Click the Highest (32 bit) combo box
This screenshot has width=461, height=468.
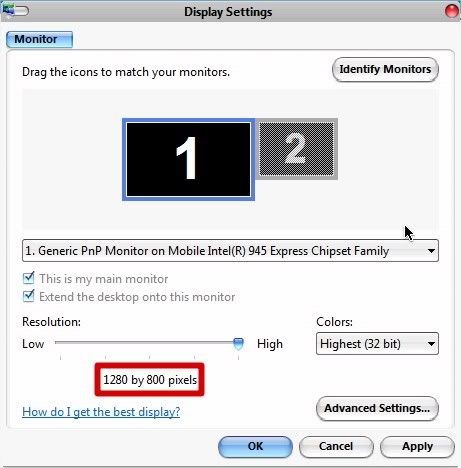377,344
